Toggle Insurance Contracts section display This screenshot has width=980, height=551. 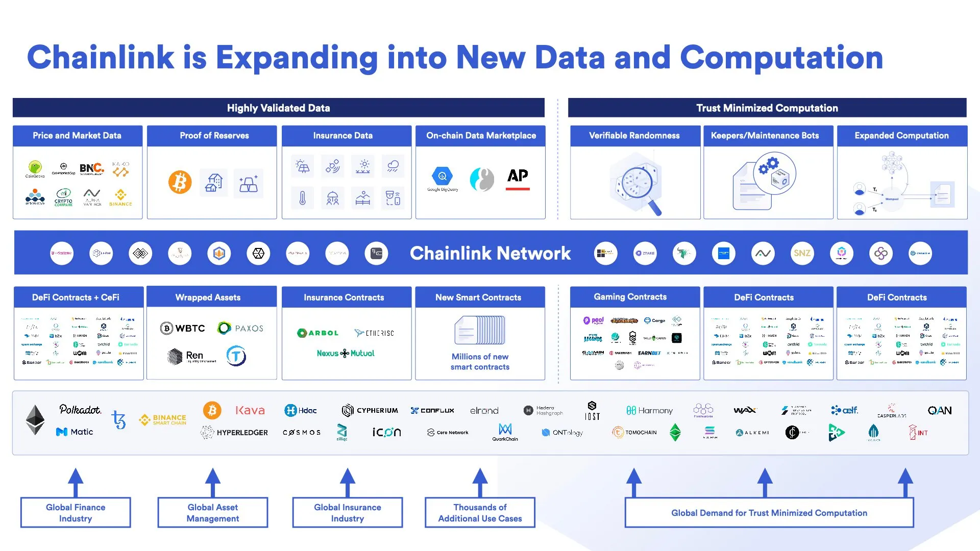tap(345, 297)
